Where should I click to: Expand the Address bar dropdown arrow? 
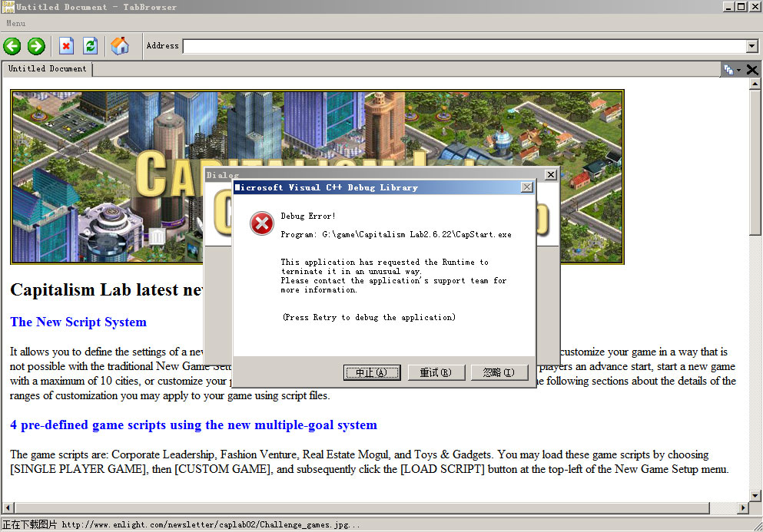point(752,46)
